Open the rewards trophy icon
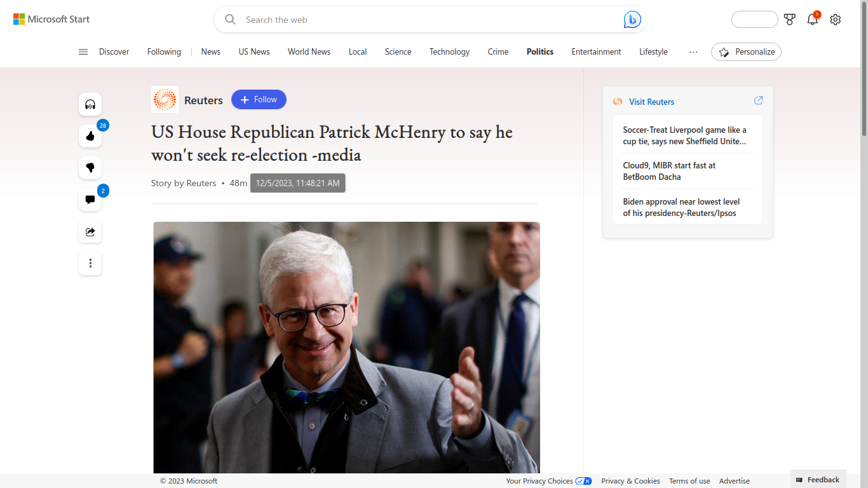This screenshot has width=868, height=488. (x=790, y=20)
